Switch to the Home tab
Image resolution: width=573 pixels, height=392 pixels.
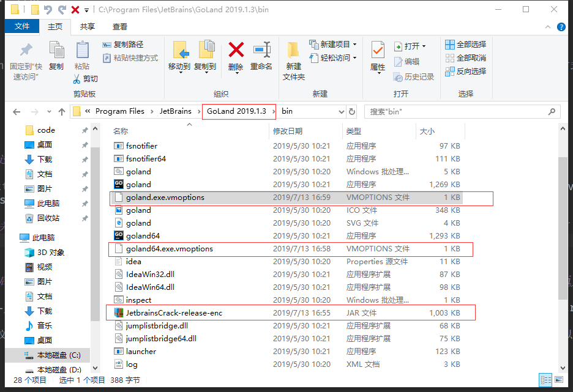pyautogui.click(x=55, y=27)
